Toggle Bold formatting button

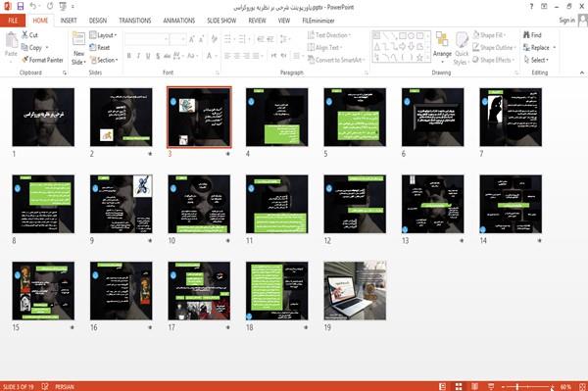129,56
